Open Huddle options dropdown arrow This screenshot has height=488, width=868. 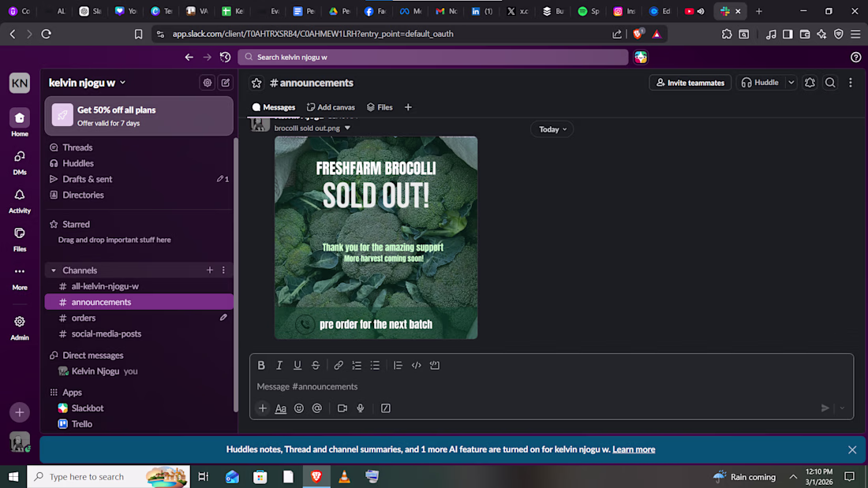pyautogui.click(x=791, y=83)
